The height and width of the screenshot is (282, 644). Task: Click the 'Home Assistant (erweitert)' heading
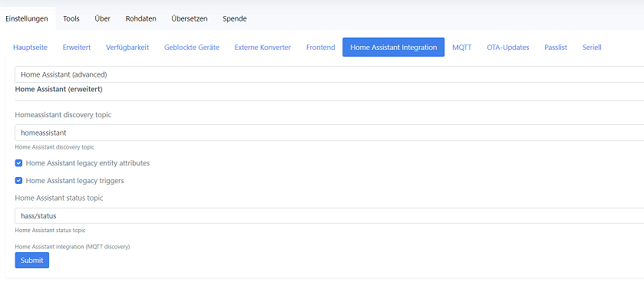point(59,89)
